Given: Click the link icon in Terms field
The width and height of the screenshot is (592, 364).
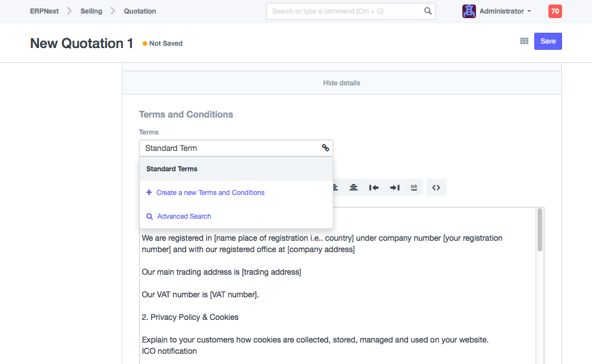Looking at the screenshot, I should click(325, 148).
